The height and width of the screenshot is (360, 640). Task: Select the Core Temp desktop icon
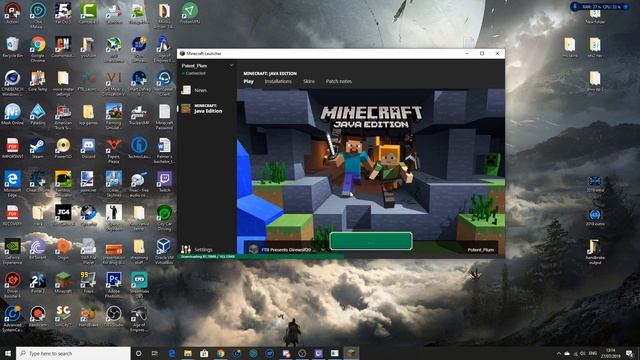click(38, 81)
